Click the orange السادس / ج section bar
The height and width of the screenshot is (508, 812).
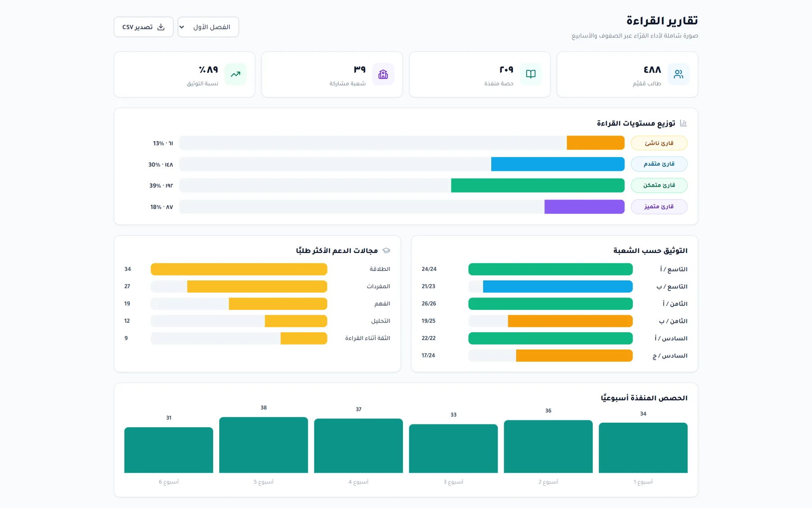coord(574,355)
